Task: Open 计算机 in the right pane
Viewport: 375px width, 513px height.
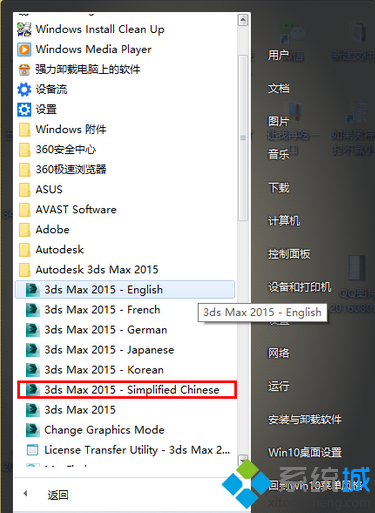Action: coord(284,220)
